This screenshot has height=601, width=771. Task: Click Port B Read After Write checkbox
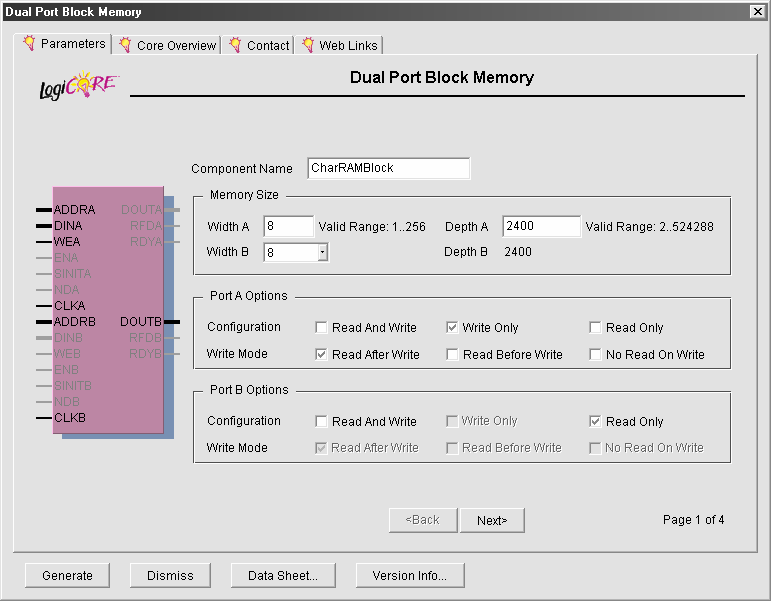click(x=321, y=448)
